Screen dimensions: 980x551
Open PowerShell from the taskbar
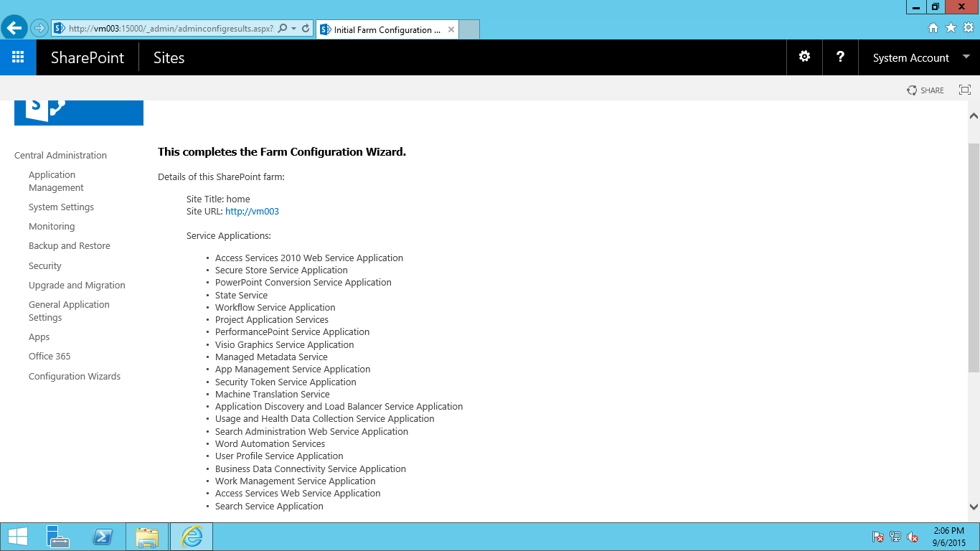(103, 537)
